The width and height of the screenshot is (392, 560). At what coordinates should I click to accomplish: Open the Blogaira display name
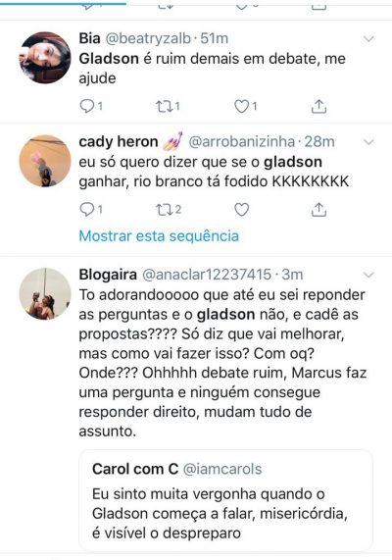108,275
